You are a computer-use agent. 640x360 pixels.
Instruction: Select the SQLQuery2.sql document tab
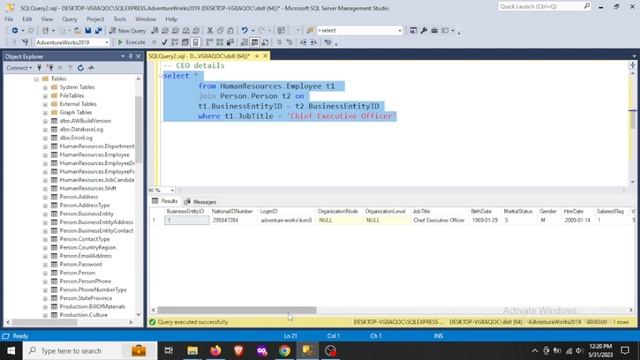[x=199, y=56]
